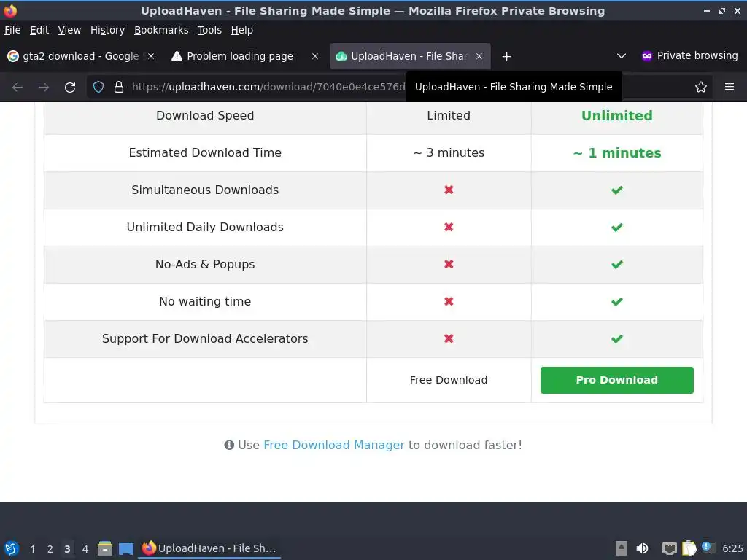Viewport: 747px width, 560px height.
Task: Open the Firefox hamburger application menu
Action: 729,87
